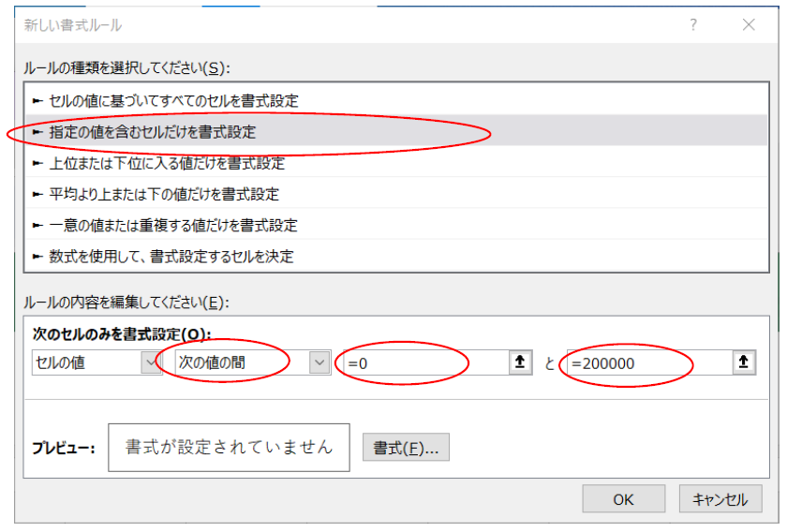Select セルの値に基づいてすべてのセルを書式設定 rule type
The height and width of the screenshot is (532, 787).
173,100
